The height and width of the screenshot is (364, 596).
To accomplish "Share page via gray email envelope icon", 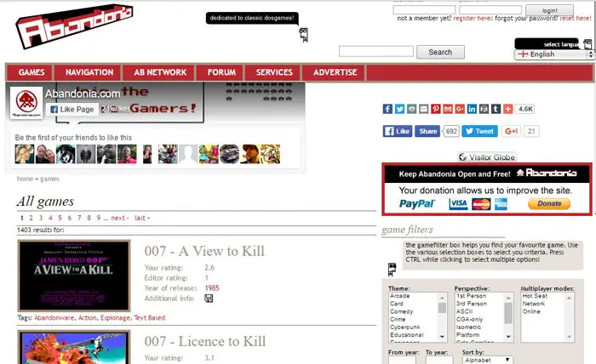I will 423,109.
